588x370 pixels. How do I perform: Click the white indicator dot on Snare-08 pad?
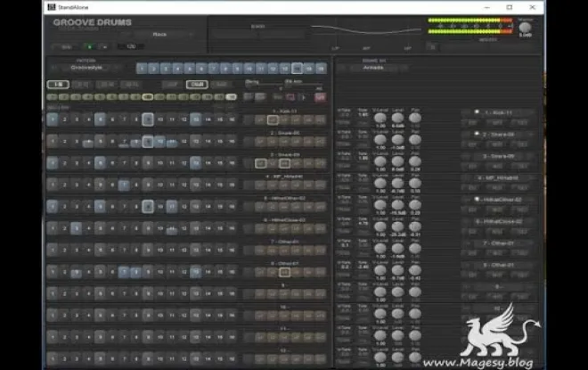[477, 133]
